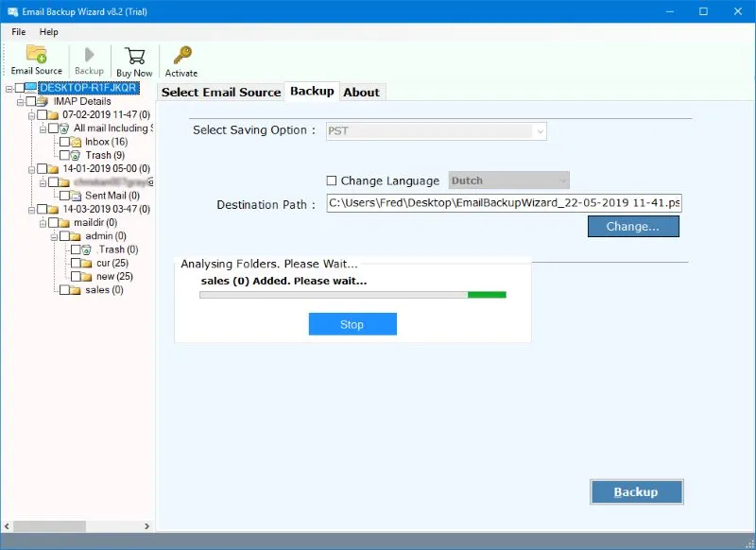The image size is (756, 550).
Task: Check the new (25) checkbox
Action: tap(76, 277)
